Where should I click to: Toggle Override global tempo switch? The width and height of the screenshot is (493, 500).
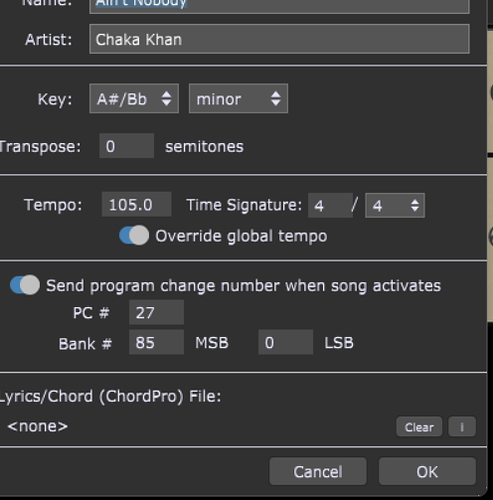134,235
